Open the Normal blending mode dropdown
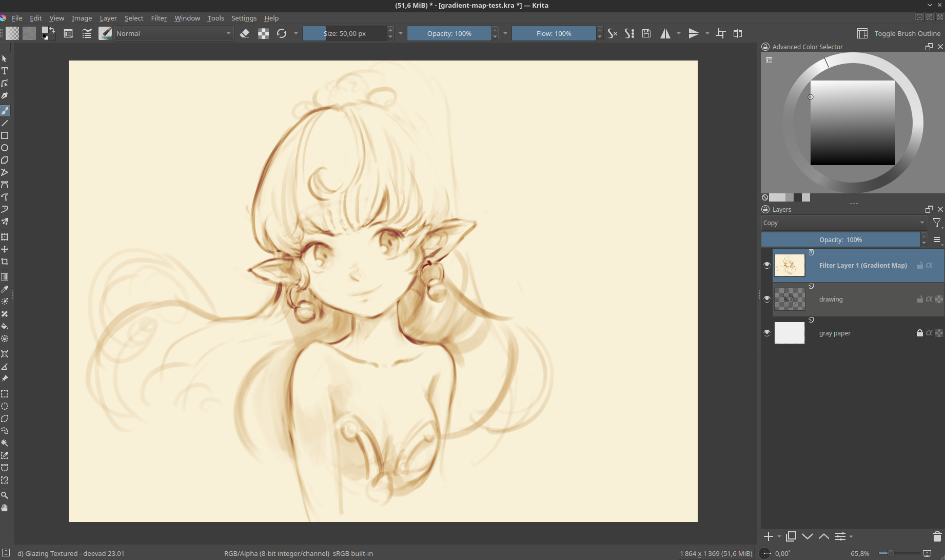Viewport: 945px width, 560px height. coord(173,33)
